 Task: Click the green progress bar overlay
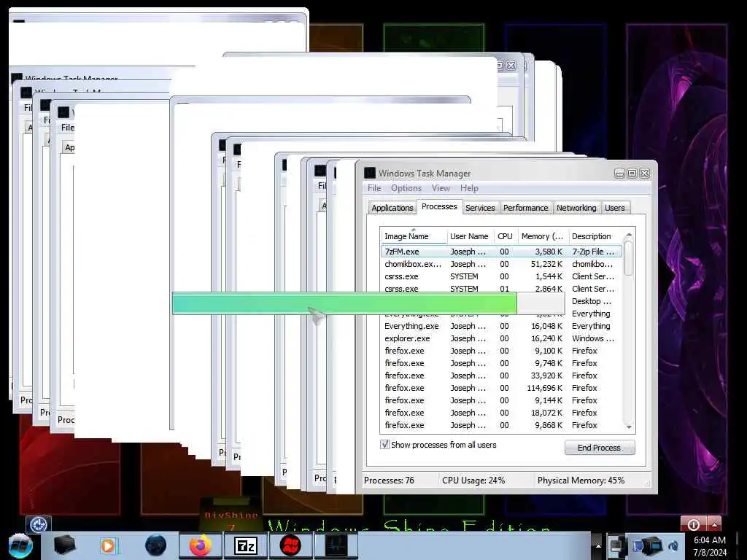(344, 303)
